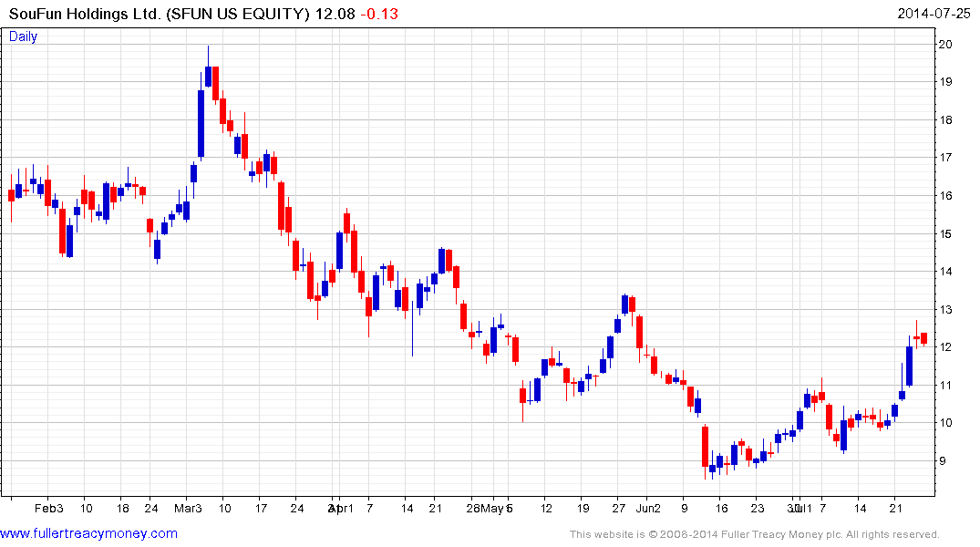
Task: Click the y-axis label 15
Action: pos(945,233)
